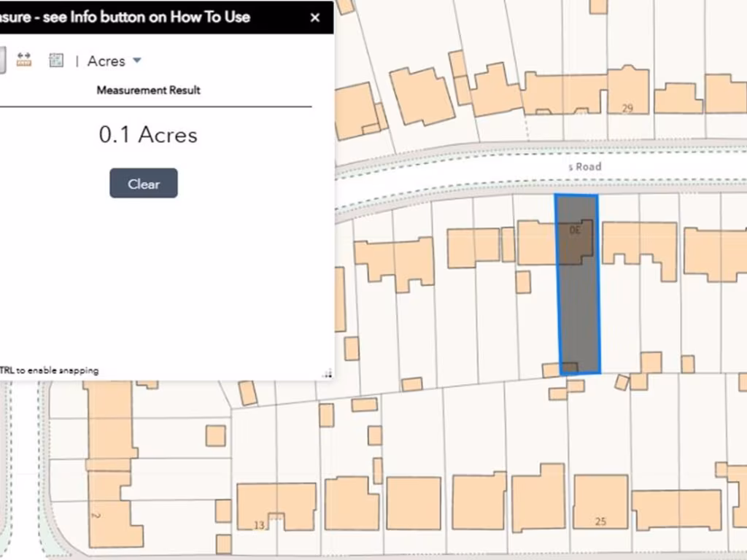Click the Measurement Result heading
This screenshot has height=560, width=747.
pos(148,90)
